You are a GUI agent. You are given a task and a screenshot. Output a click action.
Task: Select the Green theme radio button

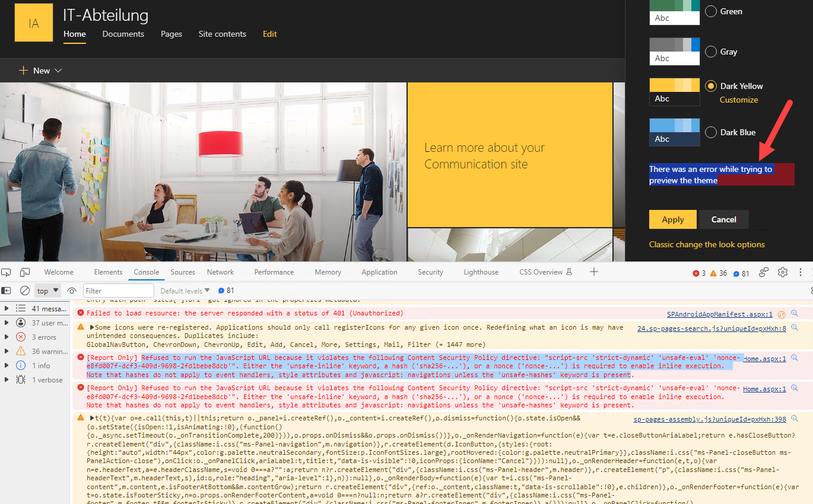pyautogui.click(x=710, y=11)
